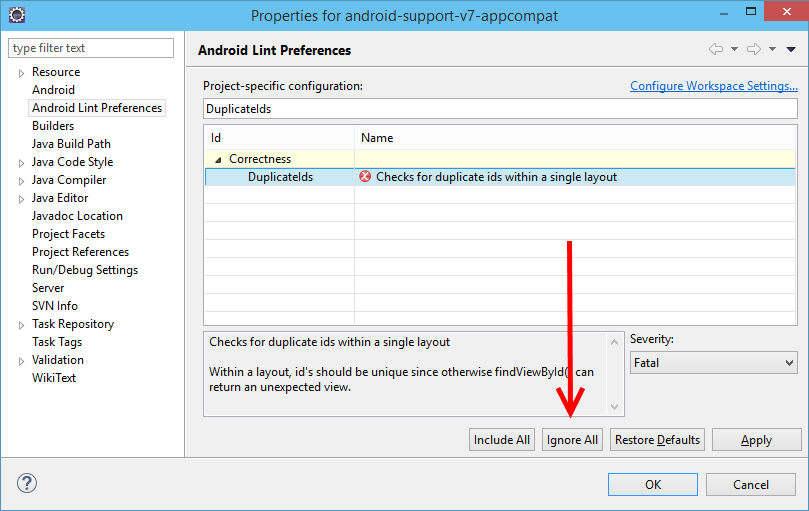Click the help question mark icon
809x511 pixels.
tap(27, 484)
